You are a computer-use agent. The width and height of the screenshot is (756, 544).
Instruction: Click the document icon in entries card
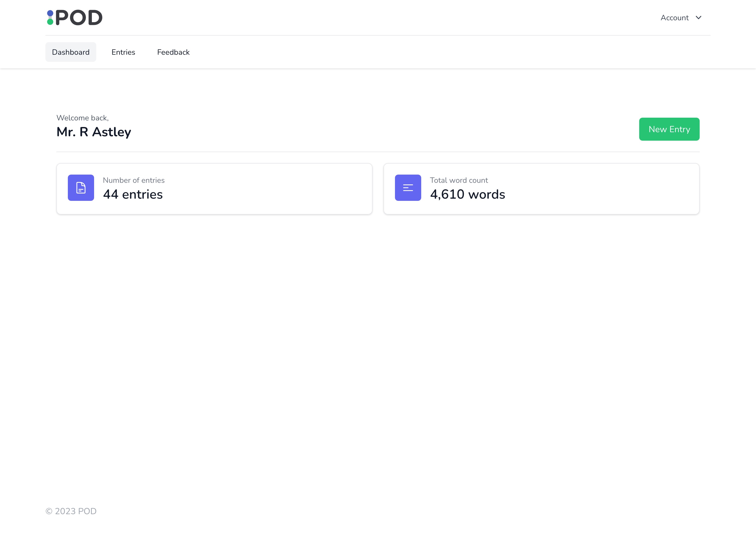pyautogui.click(x=81, y=188)
